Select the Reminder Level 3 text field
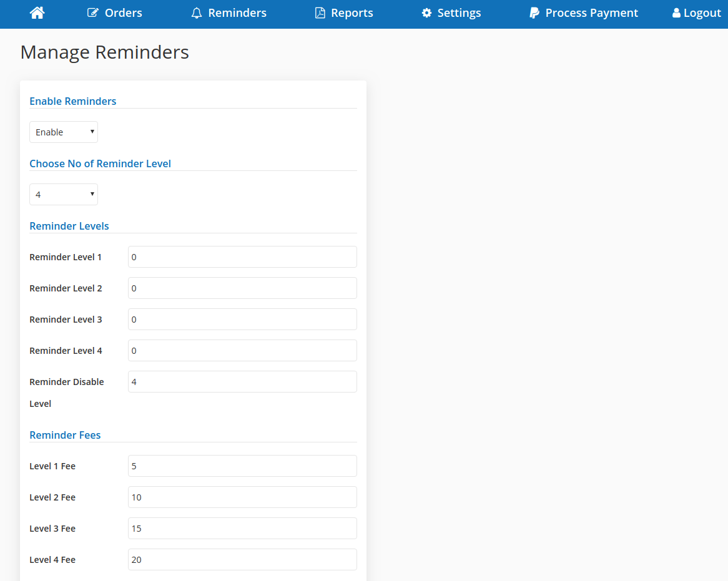Image resolution: width=728 pixels, height=581 pixels. 242,320
